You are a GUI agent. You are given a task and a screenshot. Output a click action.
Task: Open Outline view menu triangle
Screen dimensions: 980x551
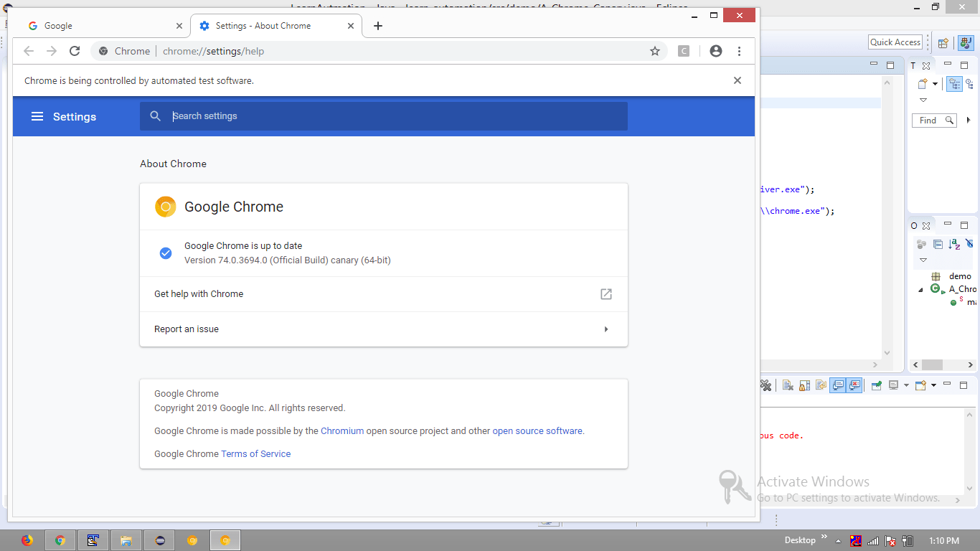pyautogui.click(x=923, y=260)
